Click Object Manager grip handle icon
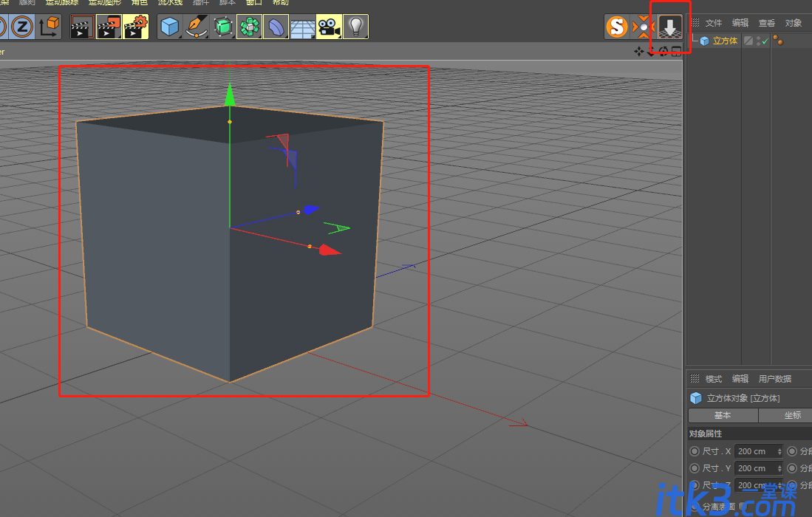The height and width of the screenshot is (517, 812). click(x=695, y=23)
